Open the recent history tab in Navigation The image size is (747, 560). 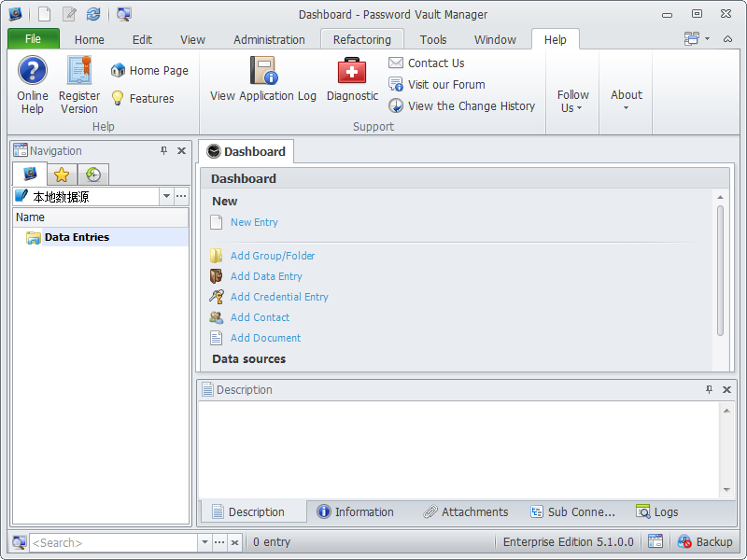point(92,175)
